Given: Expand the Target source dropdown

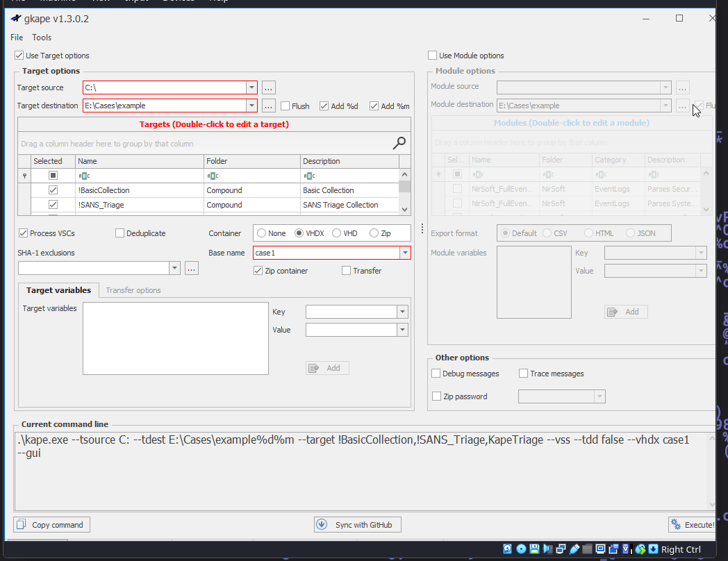Looking at the screenshot, I should point(251,87).
